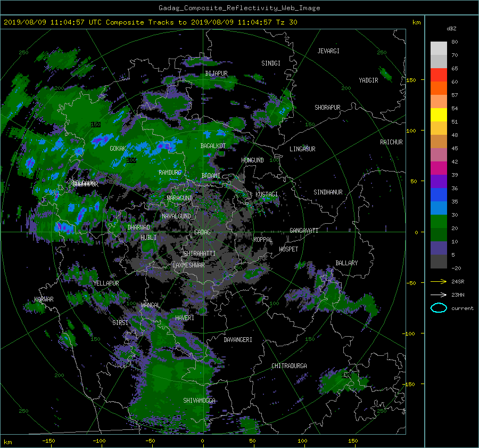
Task: Click the LINGASUR city label
Action: pyautogui.click(x=302, y=149)
